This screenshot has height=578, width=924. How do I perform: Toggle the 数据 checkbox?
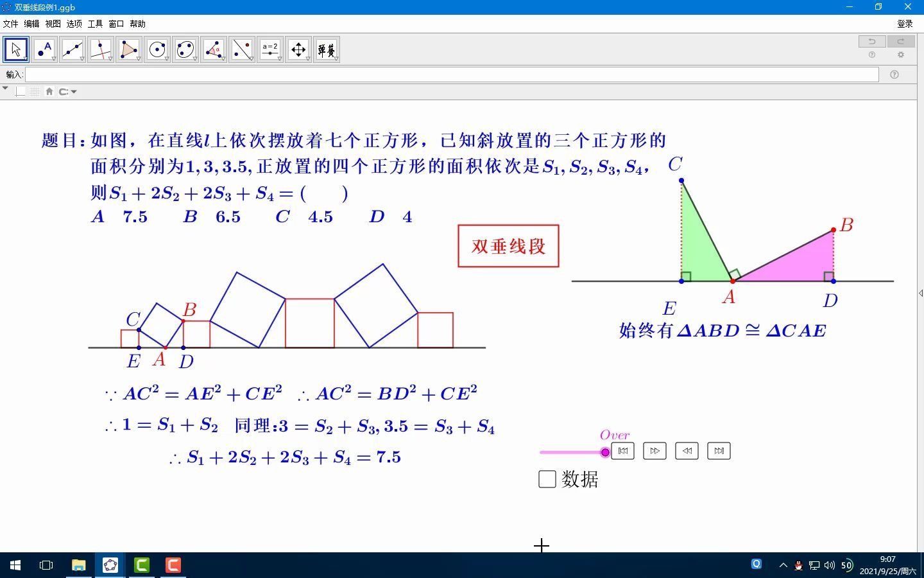(546, 479)
